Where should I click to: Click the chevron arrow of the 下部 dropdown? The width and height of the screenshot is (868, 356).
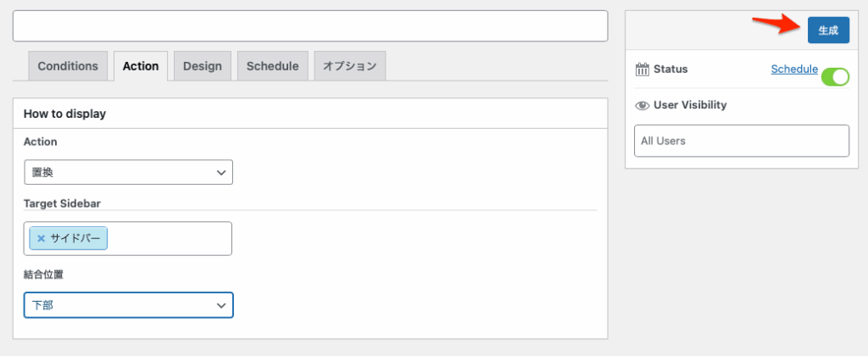pos(221,306)
